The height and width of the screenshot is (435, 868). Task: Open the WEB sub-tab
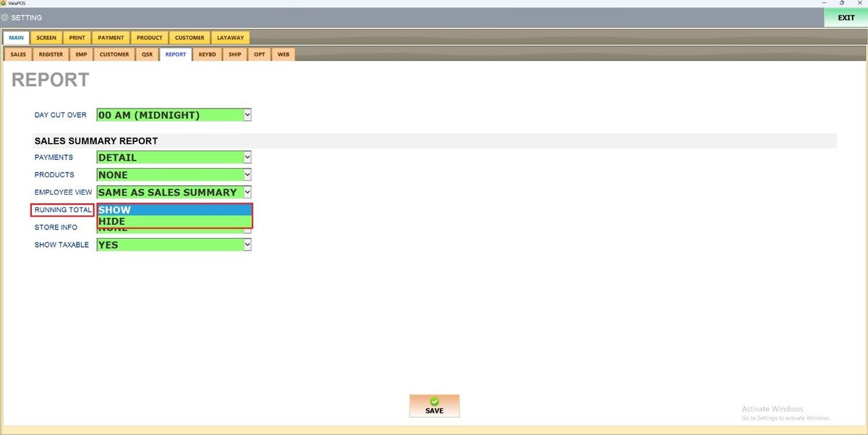tap(284, 54)
